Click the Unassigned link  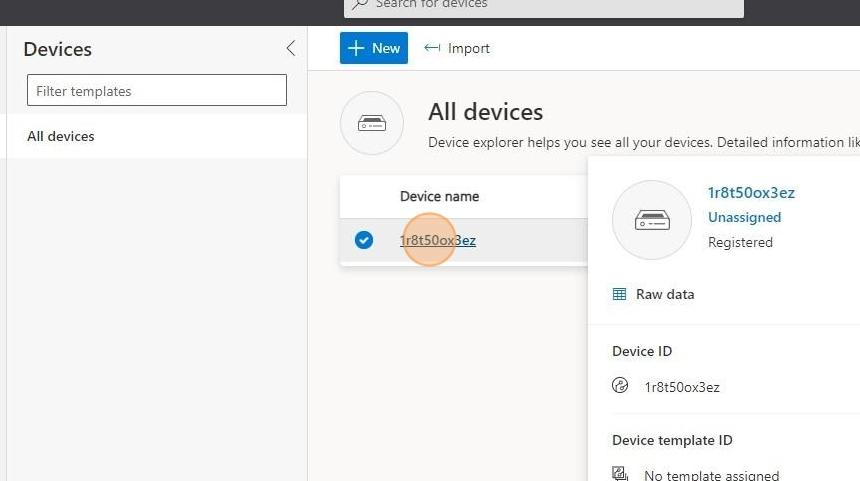(744, 217)
